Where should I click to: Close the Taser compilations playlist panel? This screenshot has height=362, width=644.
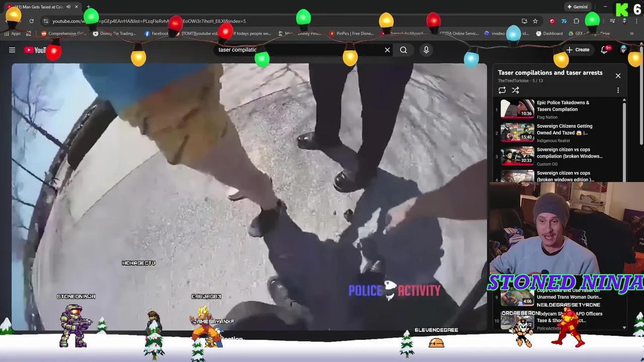618,75
